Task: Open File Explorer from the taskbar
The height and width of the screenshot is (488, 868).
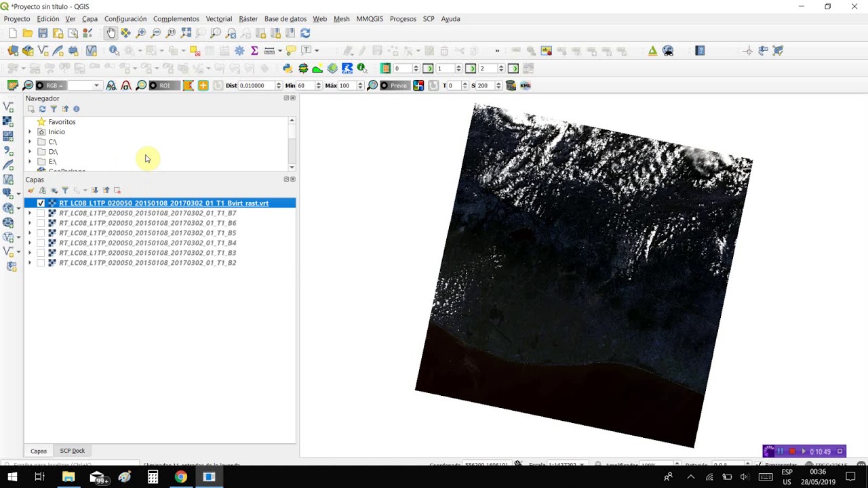Action: [68, 477]
